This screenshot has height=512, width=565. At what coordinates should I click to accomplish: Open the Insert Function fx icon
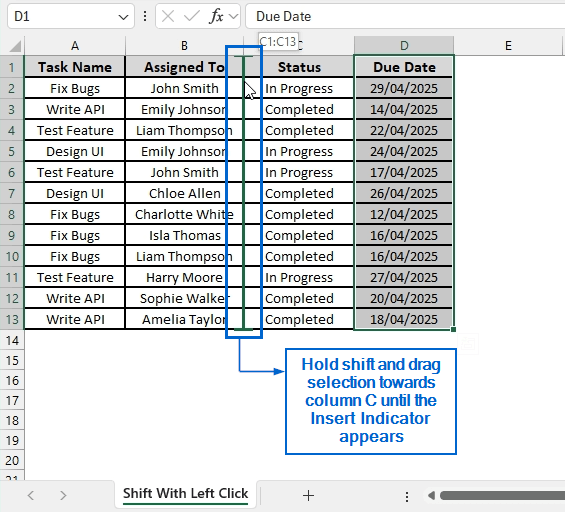click(216, 16)
